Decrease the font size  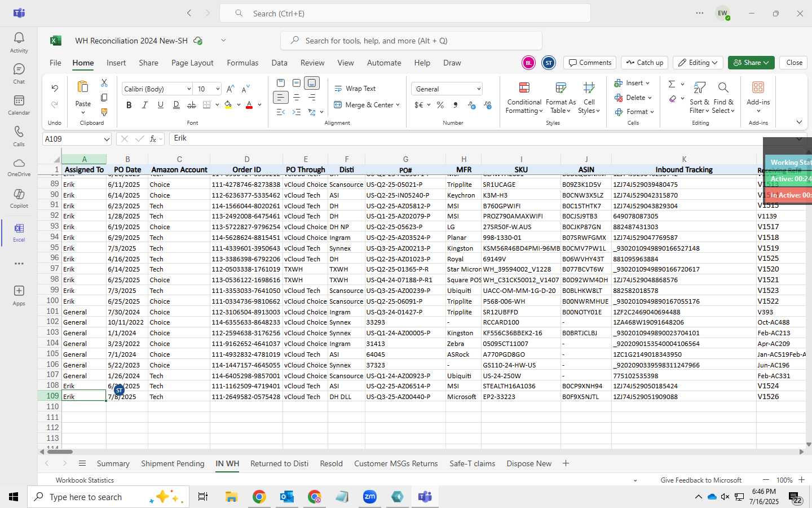click(x=245, y=89)
